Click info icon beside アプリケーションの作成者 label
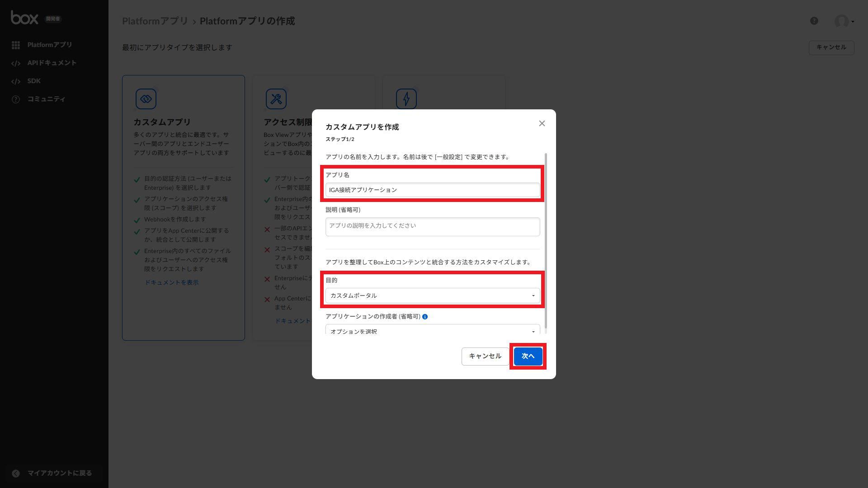 [425, 317]
